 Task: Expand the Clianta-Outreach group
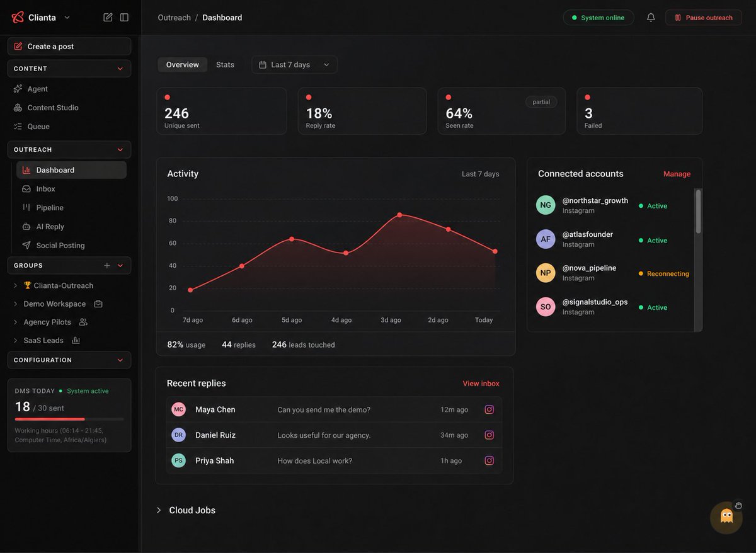click(x=16, y=285)
